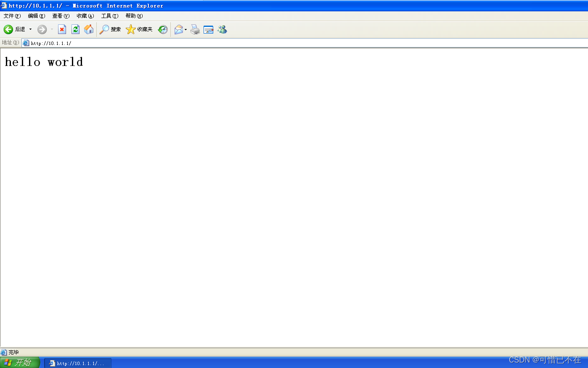Select the http://10.1.1.1/ taskbar item
The height and width of the screenshot is (368, 588).
coord(78,363)
